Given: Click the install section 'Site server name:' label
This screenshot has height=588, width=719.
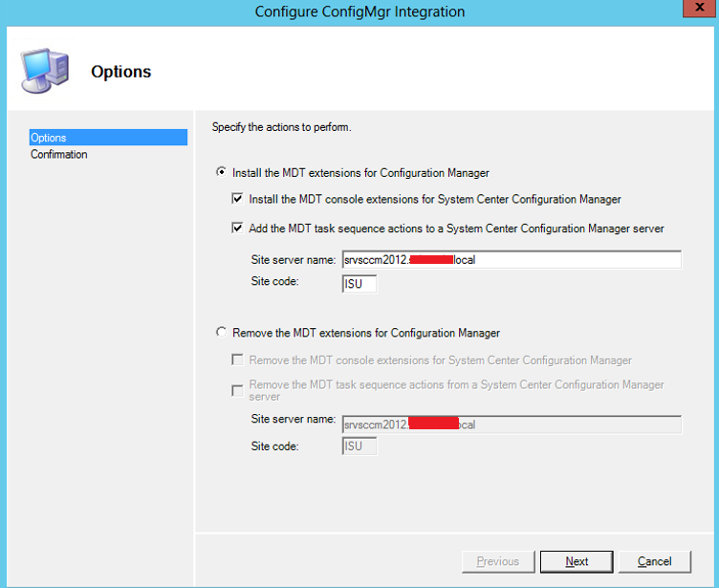Looking at the screenshot, I should point(294,260).
